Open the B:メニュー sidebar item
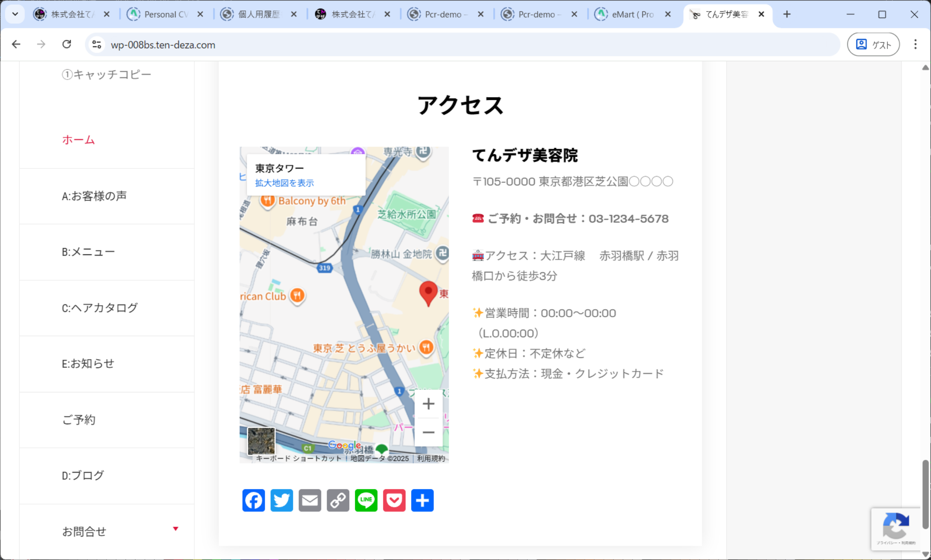 point(89,252)
